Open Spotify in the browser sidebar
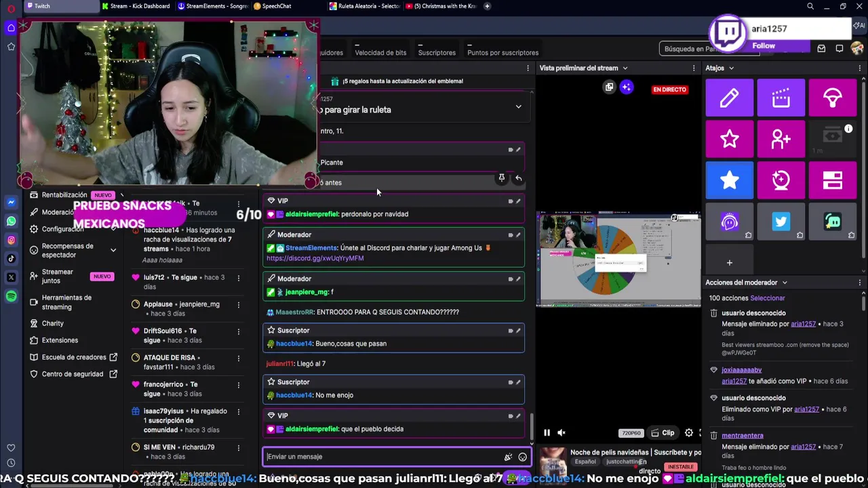 click(x=11, y=296)
